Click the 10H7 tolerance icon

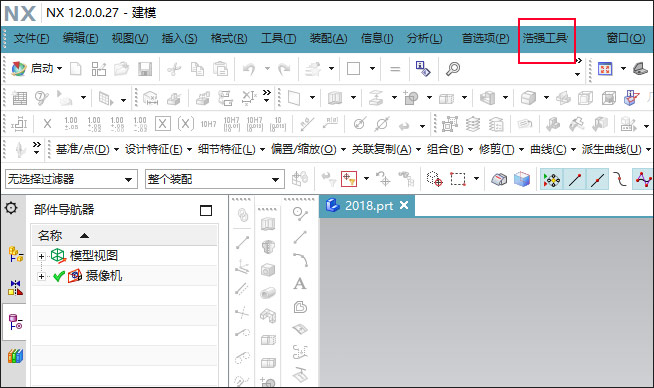click(x=209, y=124)
